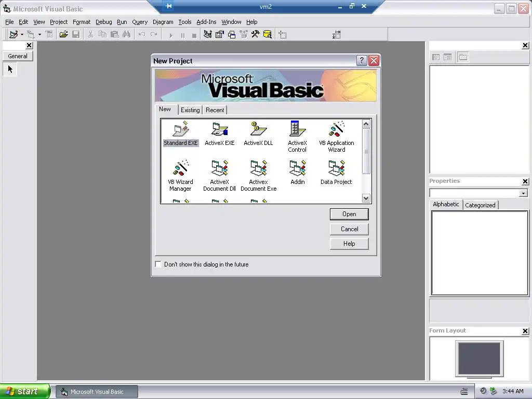Check Don't show this dialog in the future
Image resolution: width=532 pixels, height=399 pixels.
[158, 264]
